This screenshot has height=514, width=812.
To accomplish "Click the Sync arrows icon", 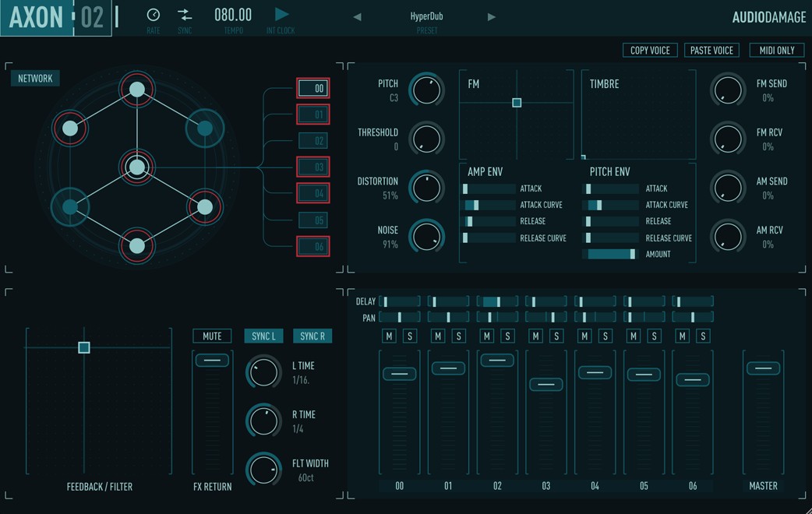I will pyautogui.click(x=185, y=15).
